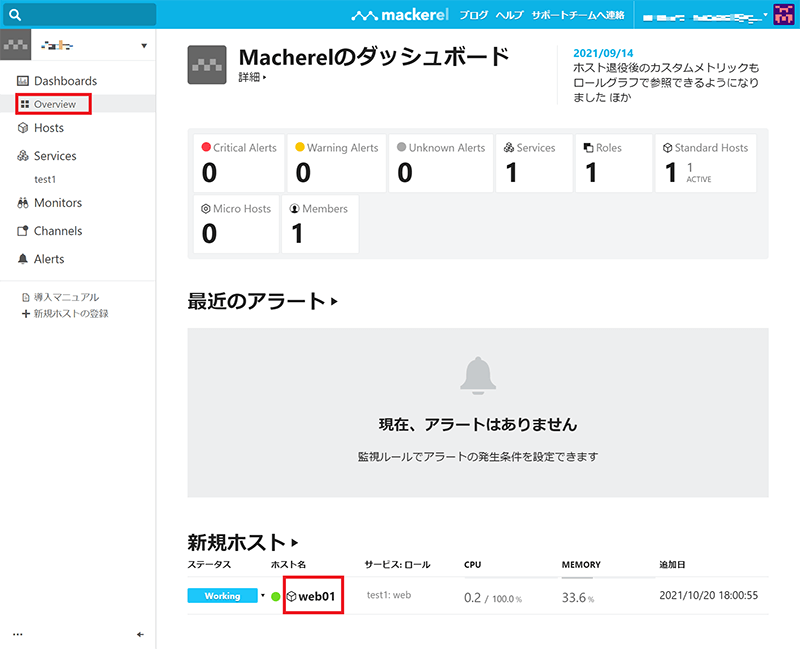This screenshot has width=800, height=649.
Task: Open the Channels page
Action: [57, 231]
